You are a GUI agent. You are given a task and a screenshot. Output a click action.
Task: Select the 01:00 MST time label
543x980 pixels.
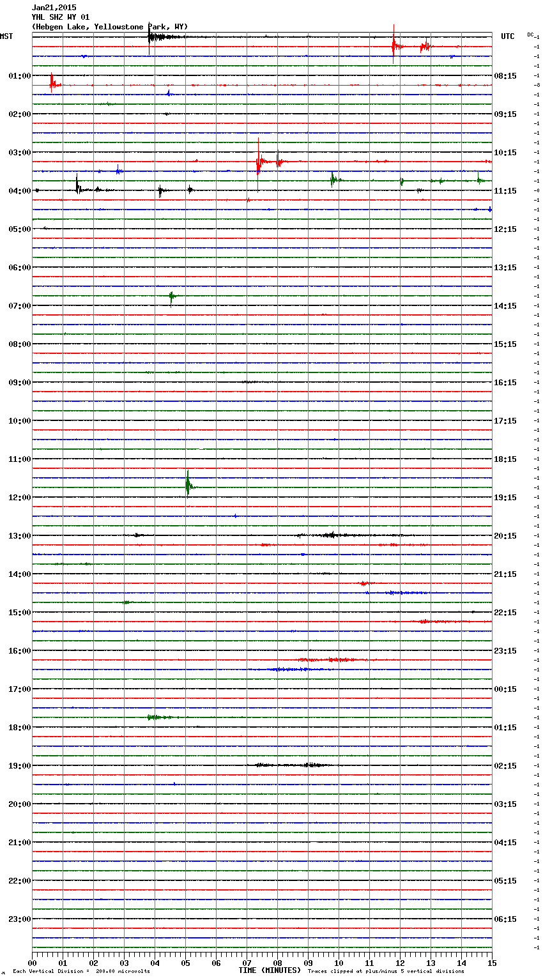pos(20,76)
